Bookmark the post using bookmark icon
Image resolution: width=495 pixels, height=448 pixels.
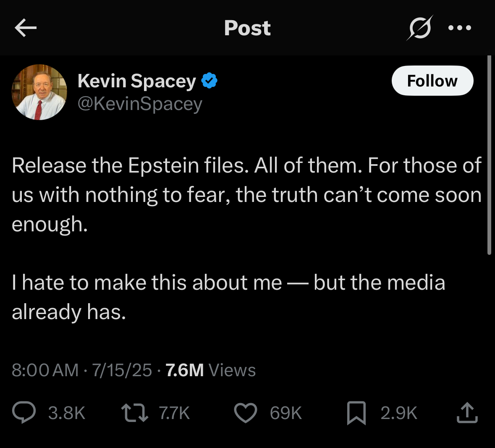[x=356, y=412]
